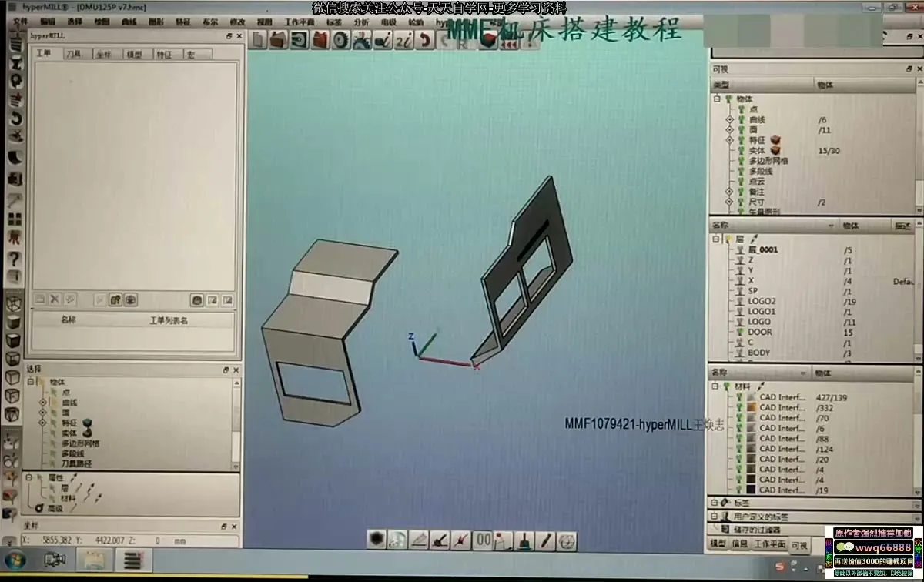Click the wireframe cube view icon in the left toolbar
Viewport: 924px width, 582px height.
tap(13, 303)
